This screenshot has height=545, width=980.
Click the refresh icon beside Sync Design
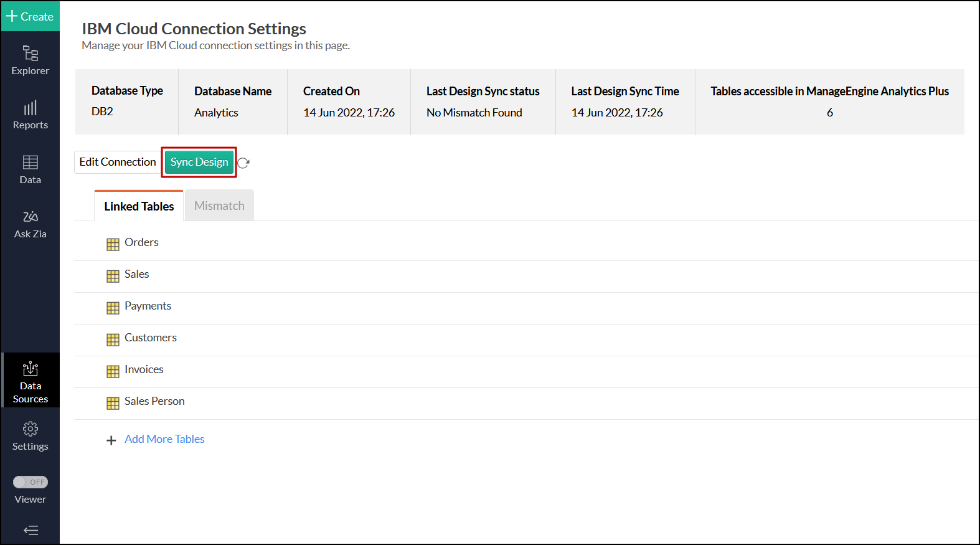[243, 163]
